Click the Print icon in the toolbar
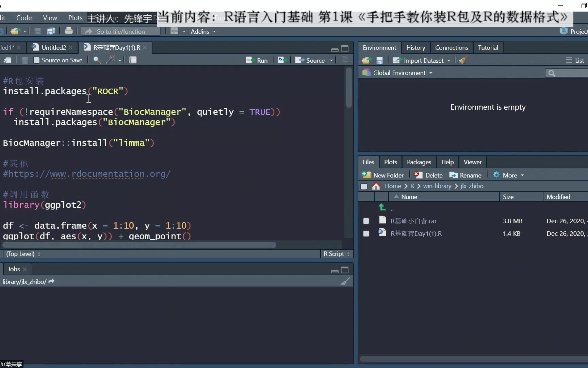 click(69, 31)
